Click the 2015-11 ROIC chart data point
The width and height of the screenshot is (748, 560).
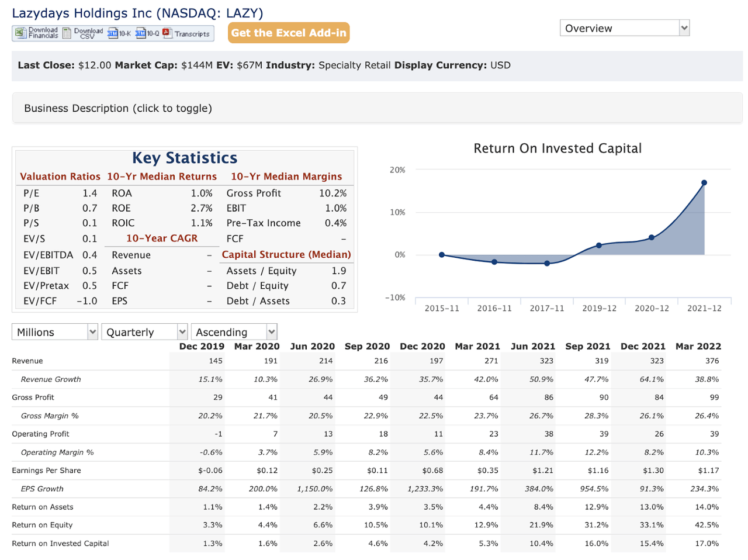pos(442,255)
